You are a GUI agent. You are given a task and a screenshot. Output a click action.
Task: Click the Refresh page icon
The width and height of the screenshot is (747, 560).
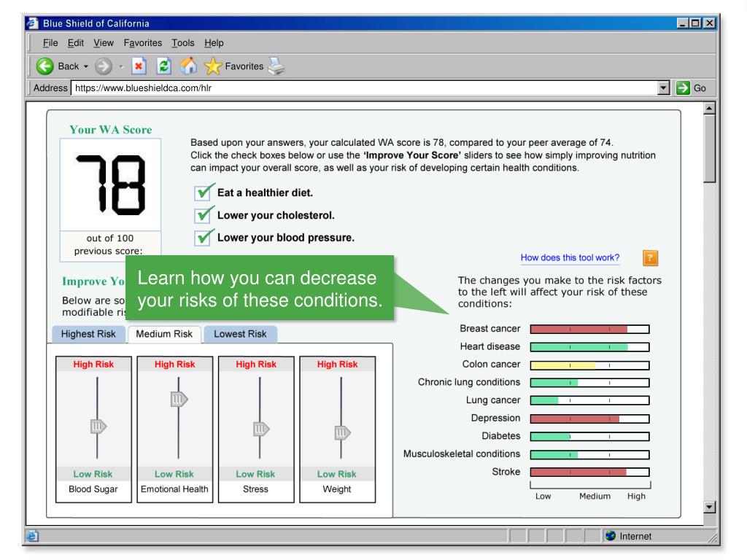click(164, 66)
